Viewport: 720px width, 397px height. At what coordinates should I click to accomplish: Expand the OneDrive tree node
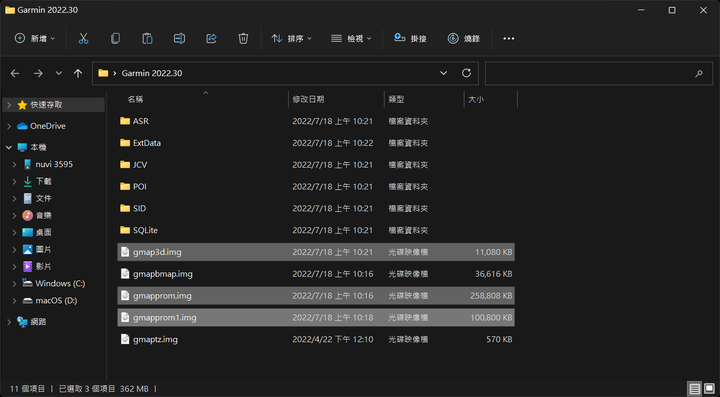pyautogui.click(x=9, y=126)
